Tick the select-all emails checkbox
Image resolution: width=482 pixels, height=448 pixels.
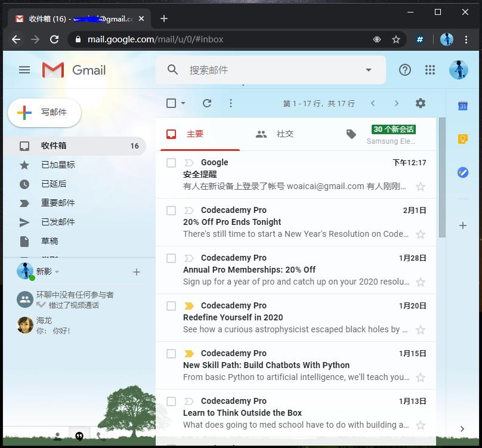coord(171,103)
